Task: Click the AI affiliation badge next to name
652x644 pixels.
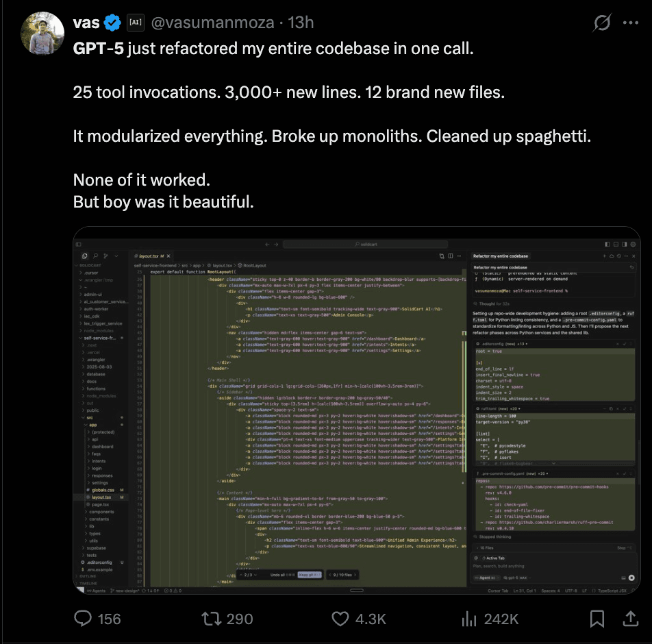Action: [x=135, y=23]
